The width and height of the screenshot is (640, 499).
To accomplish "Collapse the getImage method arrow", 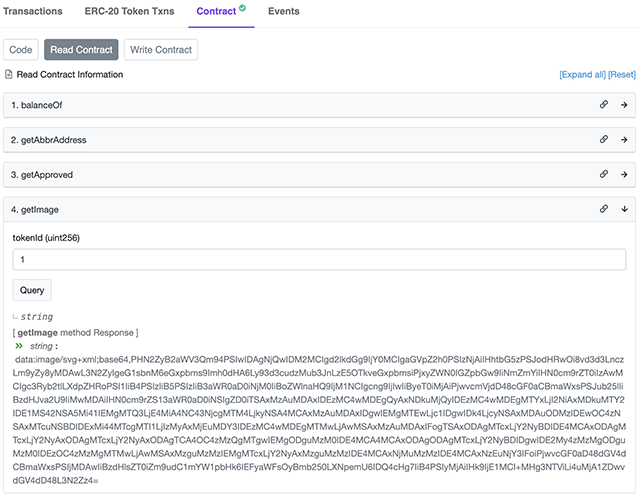I will tap(624, 209).
